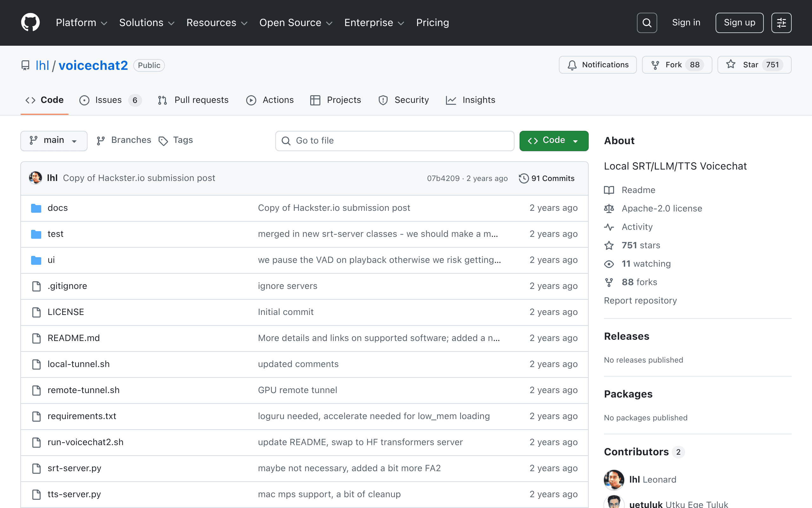
Task: Open the 91 Commits history link
Action: pos(547,178)
